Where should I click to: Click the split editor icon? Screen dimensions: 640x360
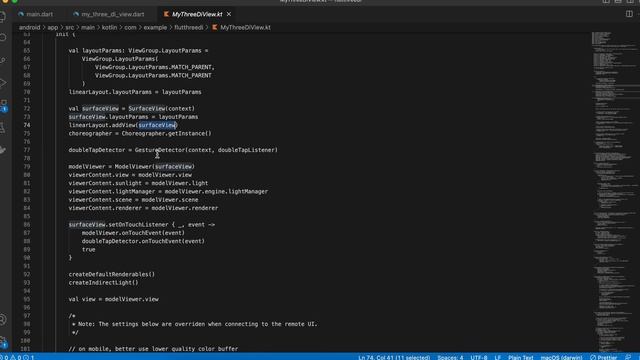629,14
